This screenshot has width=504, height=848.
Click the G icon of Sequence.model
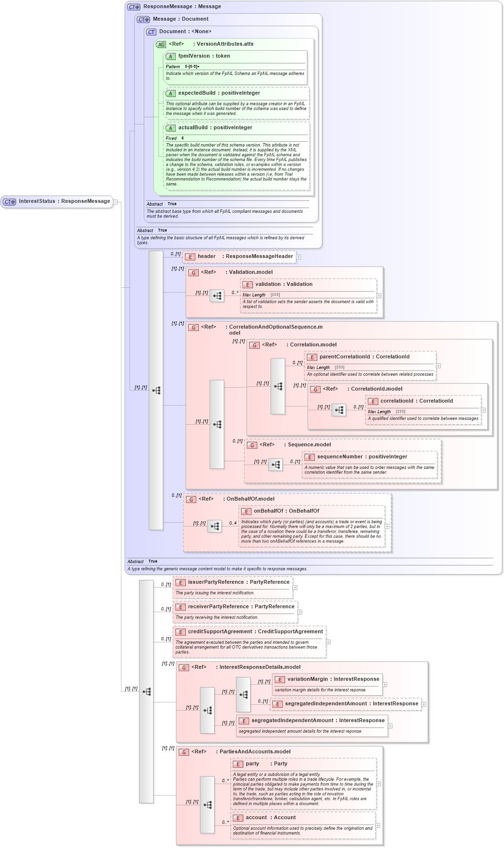click(252, 445)
